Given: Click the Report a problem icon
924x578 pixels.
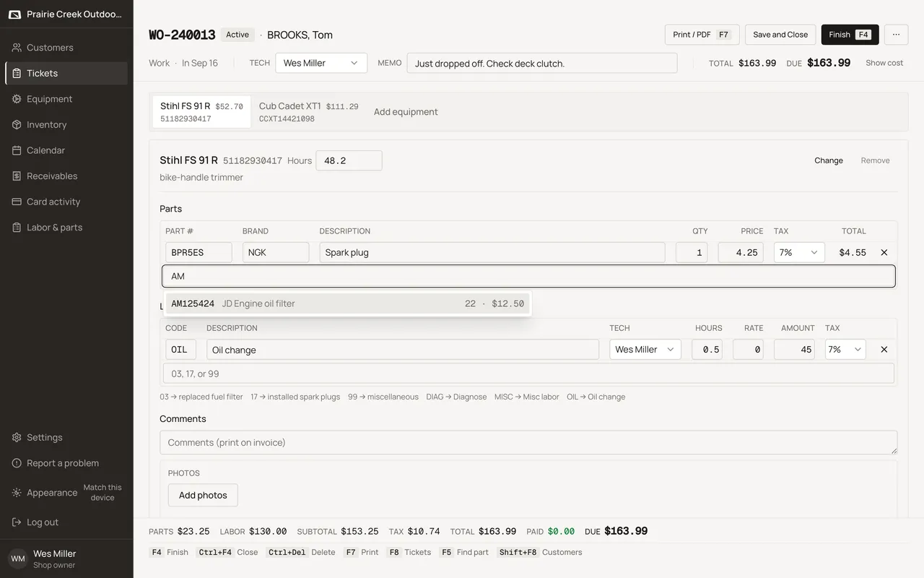Looking at the screenshot, I should click(17, 463).
